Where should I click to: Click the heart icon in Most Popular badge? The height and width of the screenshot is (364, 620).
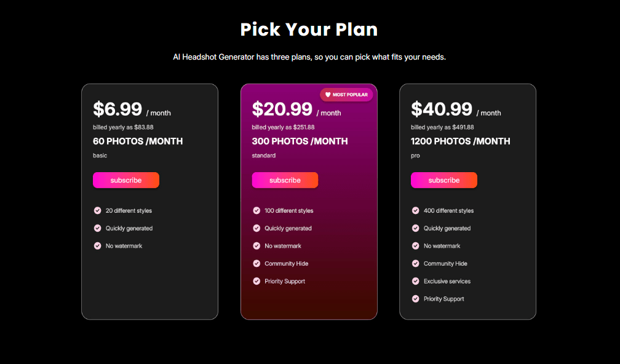(x=328, y=95)
